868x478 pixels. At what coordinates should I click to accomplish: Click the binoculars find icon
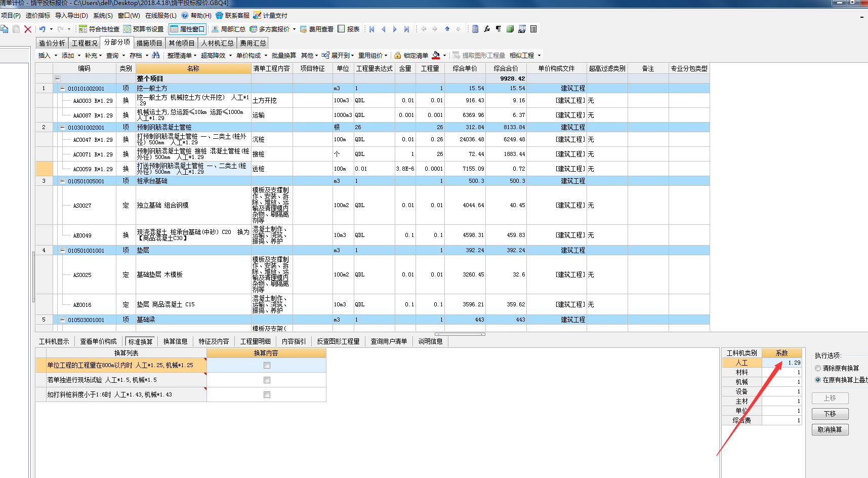coord(156,55)
